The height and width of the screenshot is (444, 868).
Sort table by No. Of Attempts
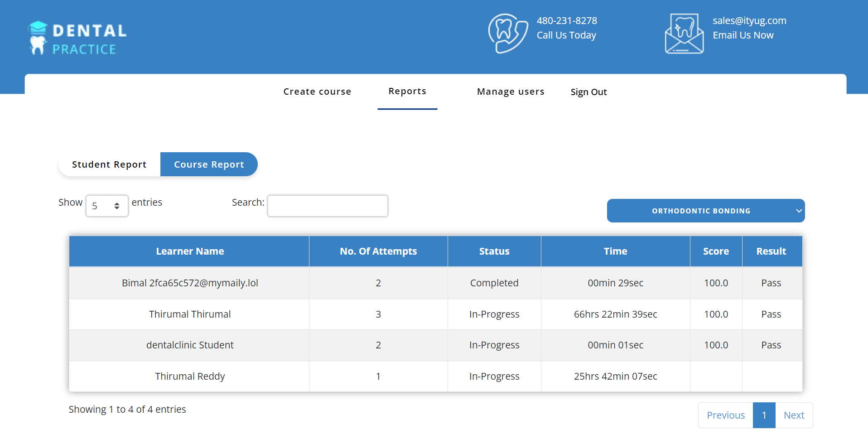tap(378, 251)
